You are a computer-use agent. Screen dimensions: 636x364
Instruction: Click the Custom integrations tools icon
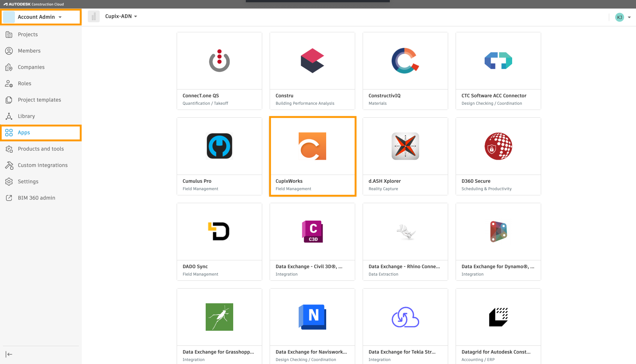click(x=9, y=165)
